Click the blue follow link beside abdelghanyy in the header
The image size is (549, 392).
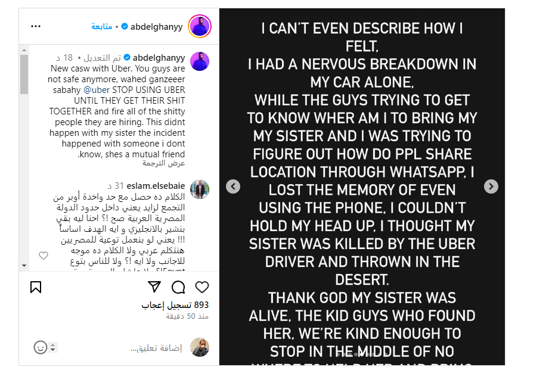point(102,26)
